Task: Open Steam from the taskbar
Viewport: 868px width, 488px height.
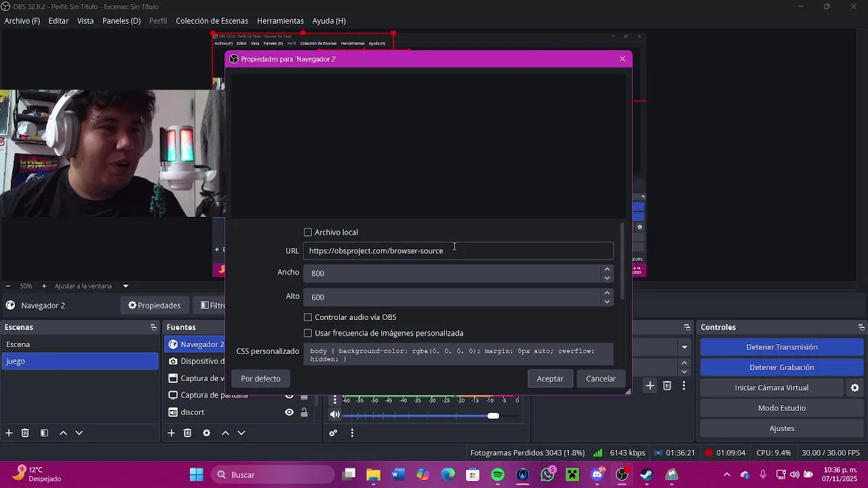Action: 647,474
